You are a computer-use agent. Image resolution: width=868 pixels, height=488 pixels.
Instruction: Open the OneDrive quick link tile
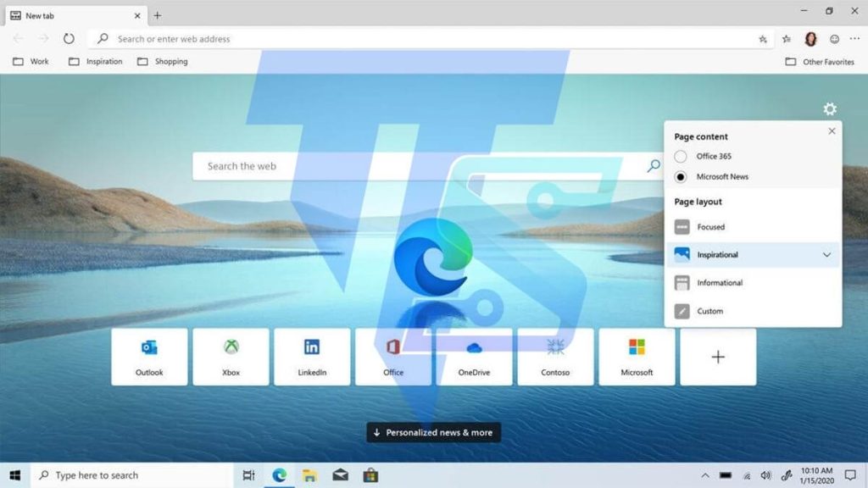coord(475,357)
